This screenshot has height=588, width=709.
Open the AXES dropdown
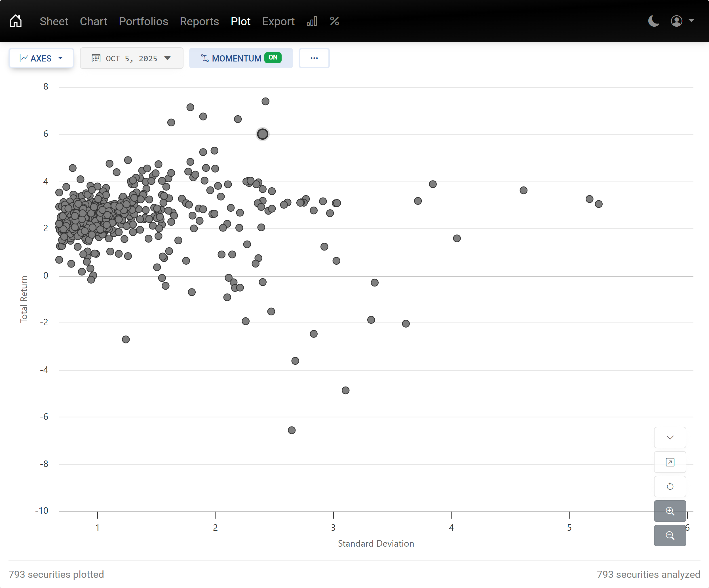pos(60,58)
